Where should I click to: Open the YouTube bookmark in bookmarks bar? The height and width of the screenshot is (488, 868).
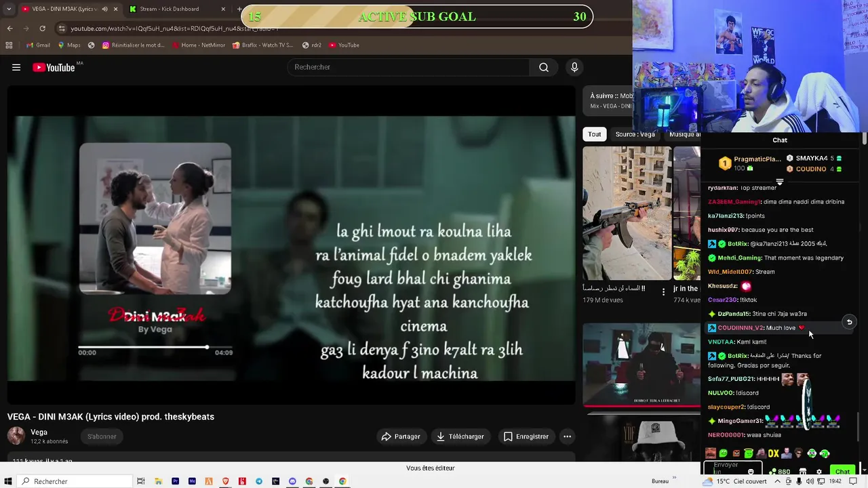tap(344, 45)
